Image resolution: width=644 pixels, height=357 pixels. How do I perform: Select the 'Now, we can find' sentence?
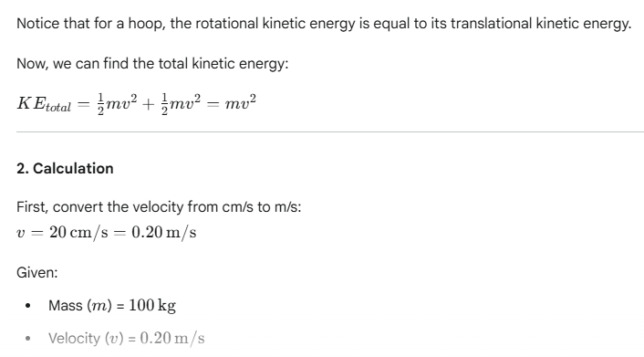(152, 64)
